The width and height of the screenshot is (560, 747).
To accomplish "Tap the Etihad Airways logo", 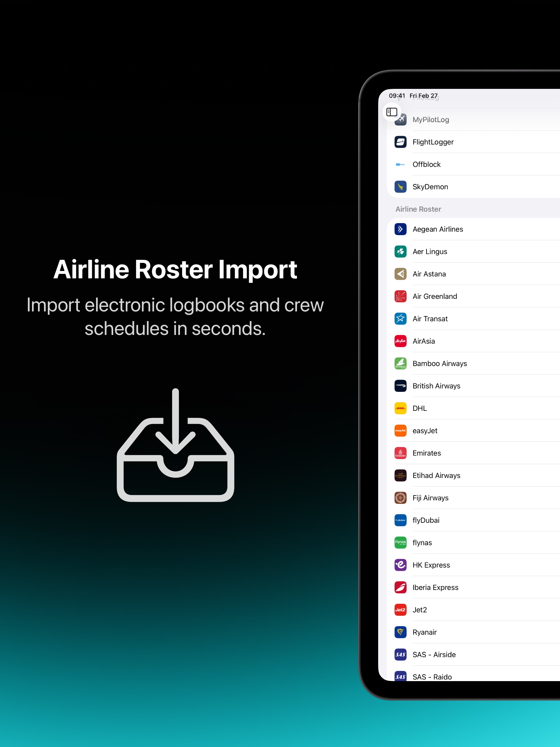I will (x=401, y=475).
